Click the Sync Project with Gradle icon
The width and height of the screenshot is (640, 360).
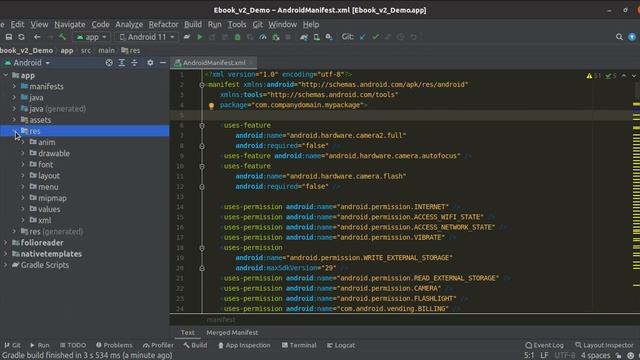tap(304, 37)
